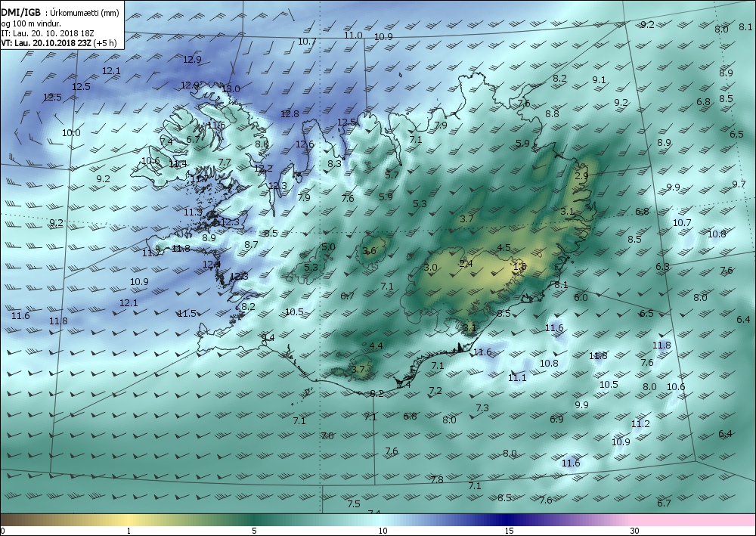Click the 3.0 value on the map
Screen dimensions: 756x536
click(431, 267)
